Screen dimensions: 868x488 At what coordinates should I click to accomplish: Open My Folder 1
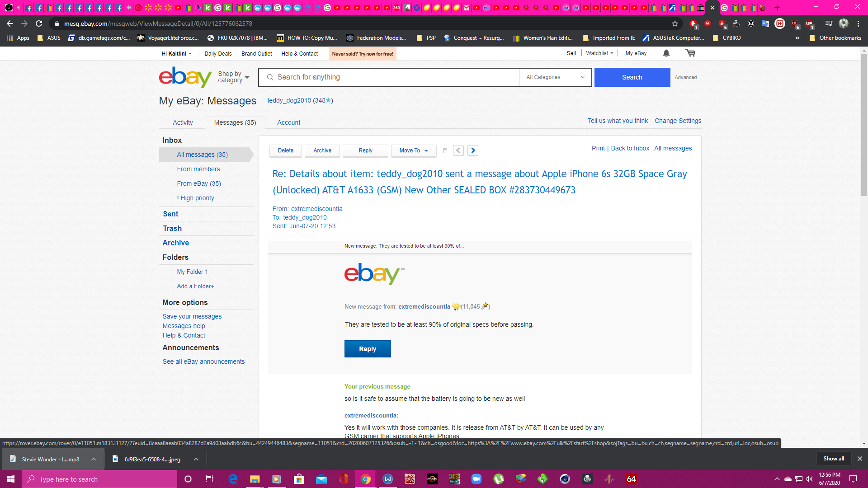coord(192,272)
